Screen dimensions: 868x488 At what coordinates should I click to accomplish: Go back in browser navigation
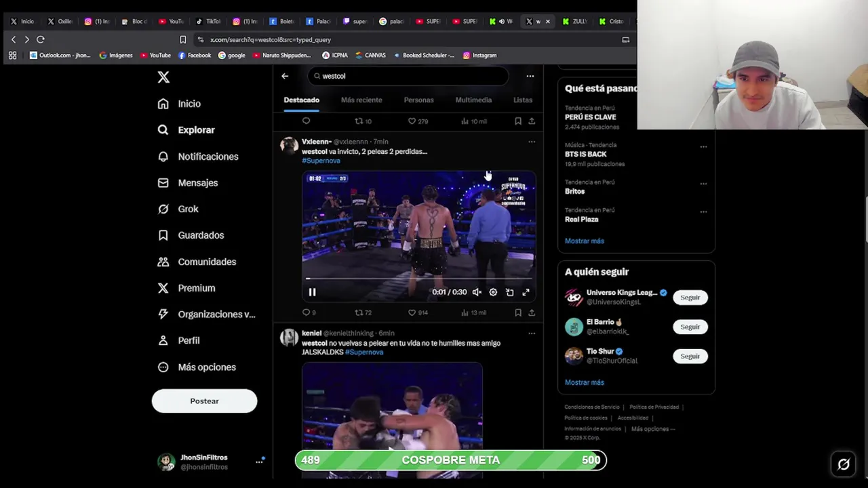coord(13,39)
